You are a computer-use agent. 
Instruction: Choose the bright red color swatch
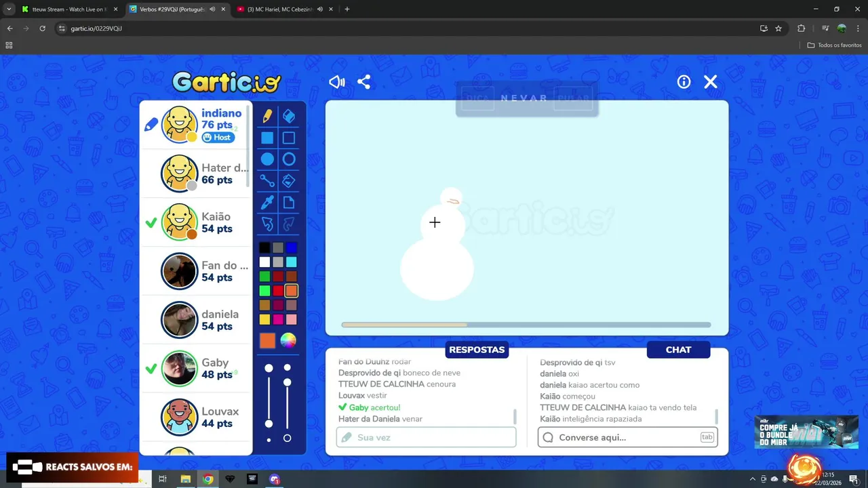tap(278, 291)
